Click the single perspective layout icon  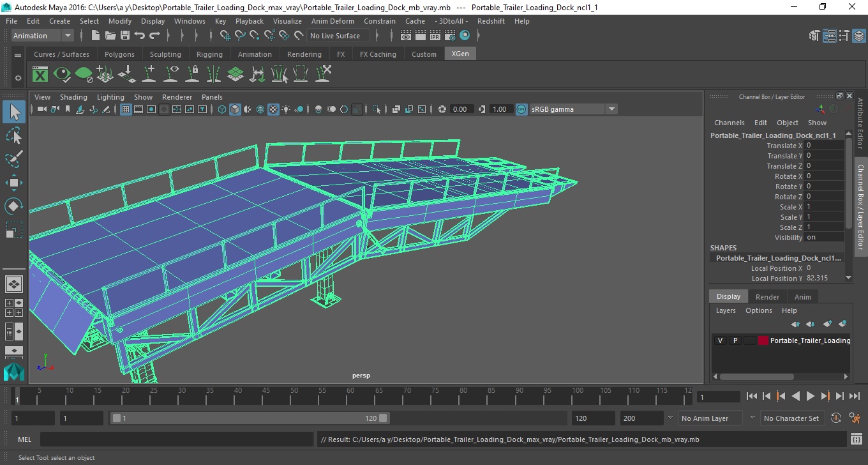click(x=14, y=284)
